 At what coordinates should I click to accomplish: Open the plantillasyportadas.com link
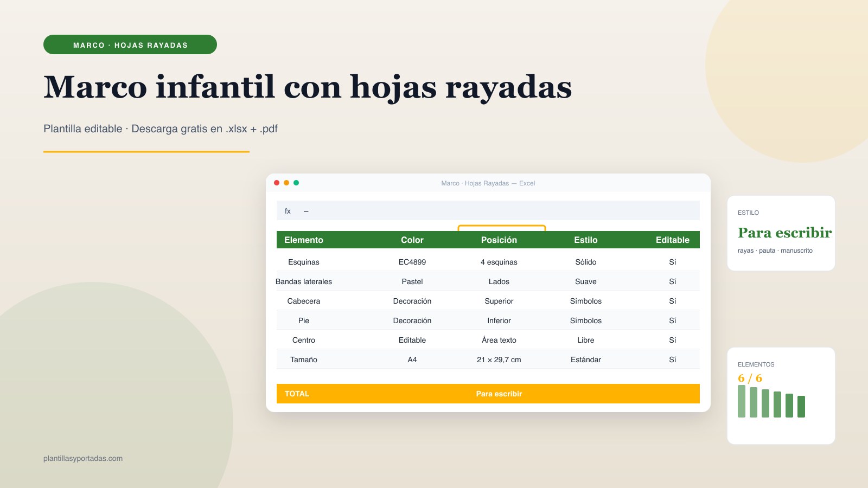[x=83, y=458]
